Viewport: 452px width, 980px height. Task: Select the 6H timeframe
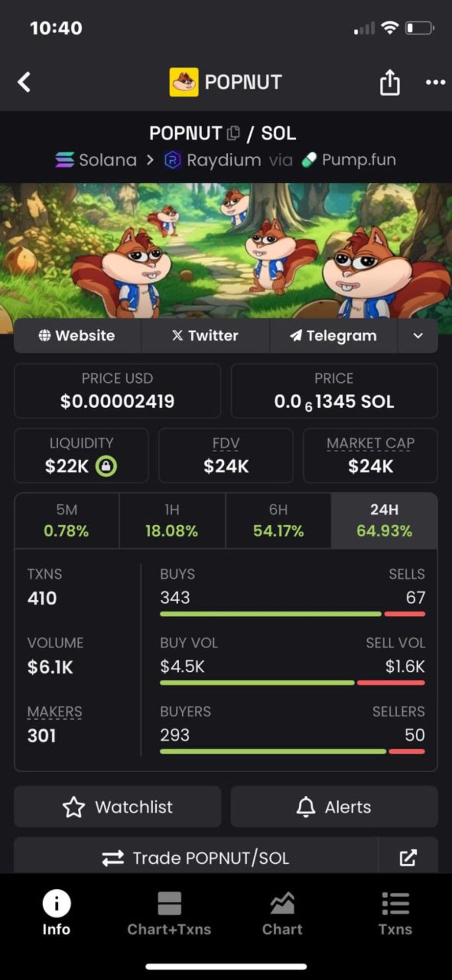pyautogui.click(x=278, y=520)
